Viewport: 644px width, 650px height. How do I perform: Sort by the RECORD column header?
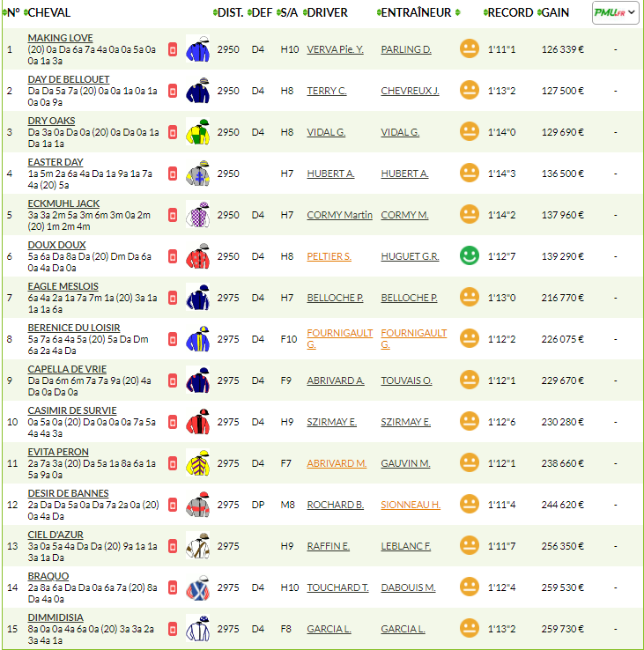tap(508, 13)
